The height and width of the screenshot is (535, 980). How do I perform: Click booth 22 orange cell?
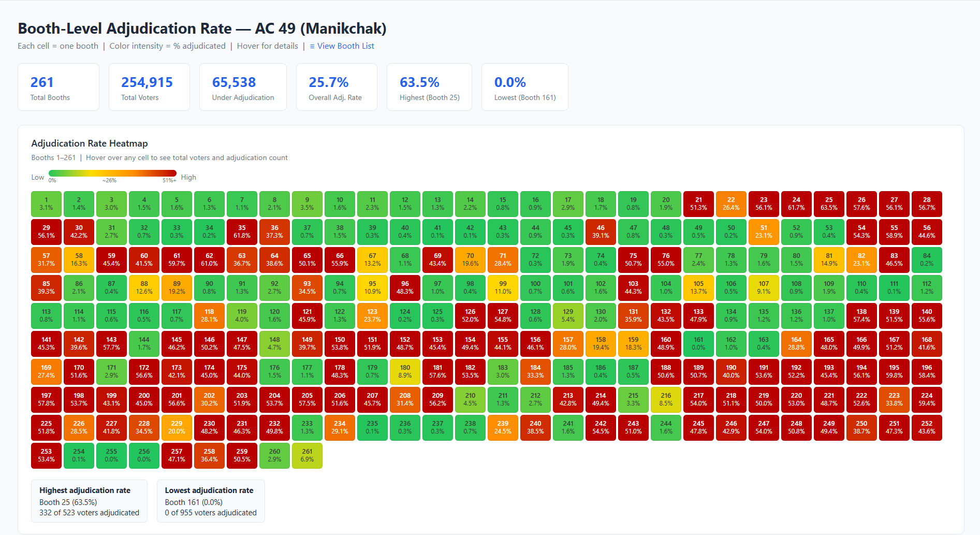731,204
